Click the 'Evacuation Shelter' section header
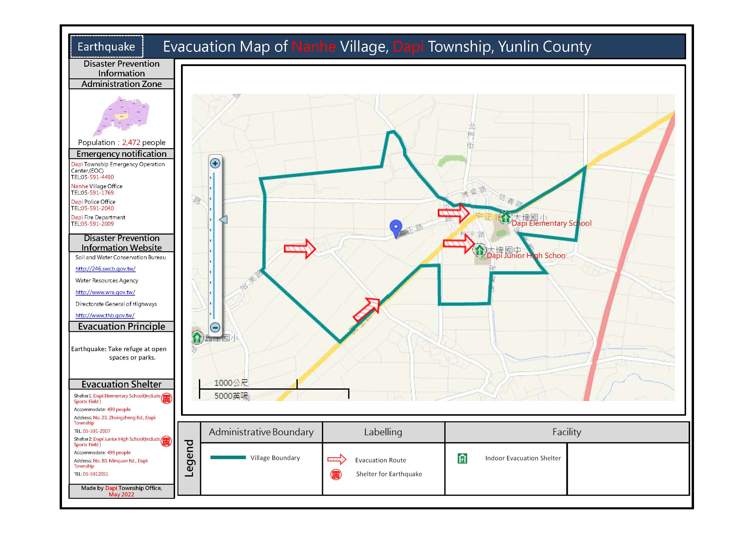The height and width of the screenshot is (534, 756). [122, 384]
